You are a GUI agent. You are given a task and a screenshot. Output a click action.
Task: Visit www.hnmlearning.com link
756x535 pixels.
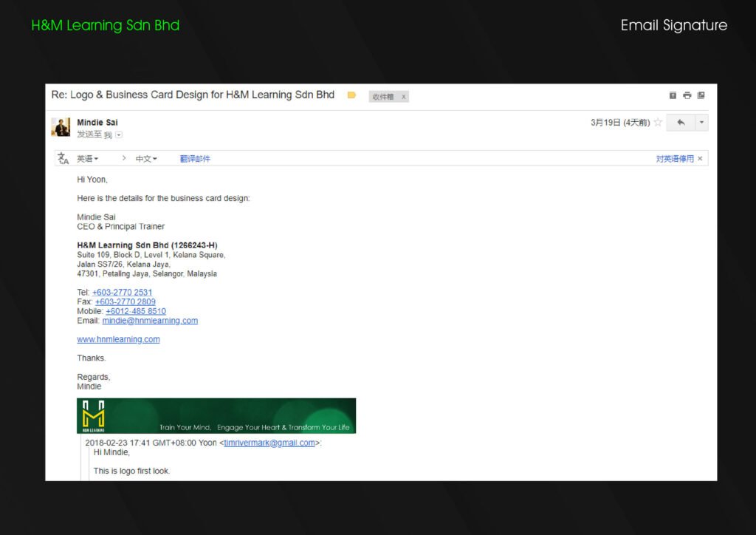(x=118, y=339)
